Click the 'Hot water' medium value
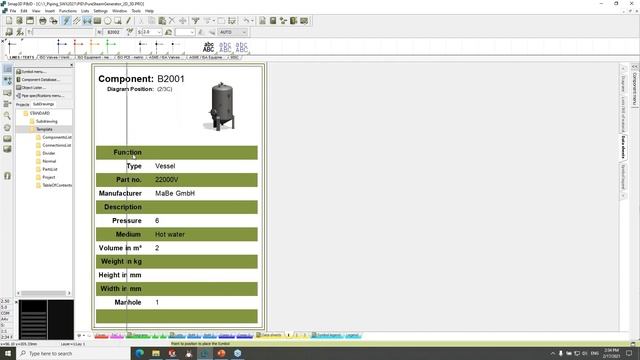640x360 pixels. coord(170,234)
